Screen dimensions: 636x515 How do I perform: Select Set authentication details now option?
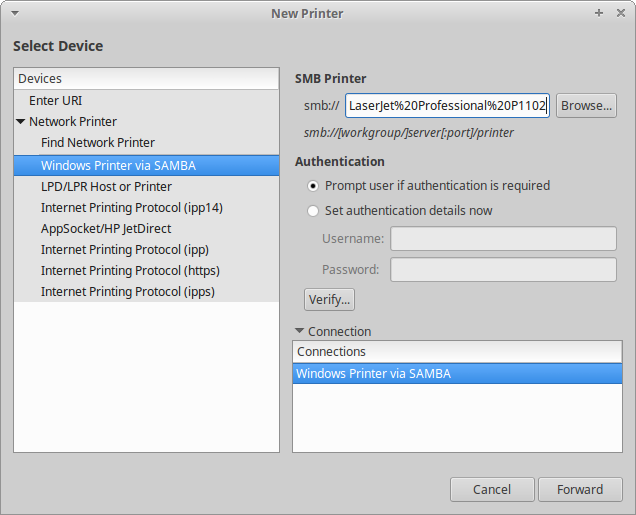coord(314,211)
